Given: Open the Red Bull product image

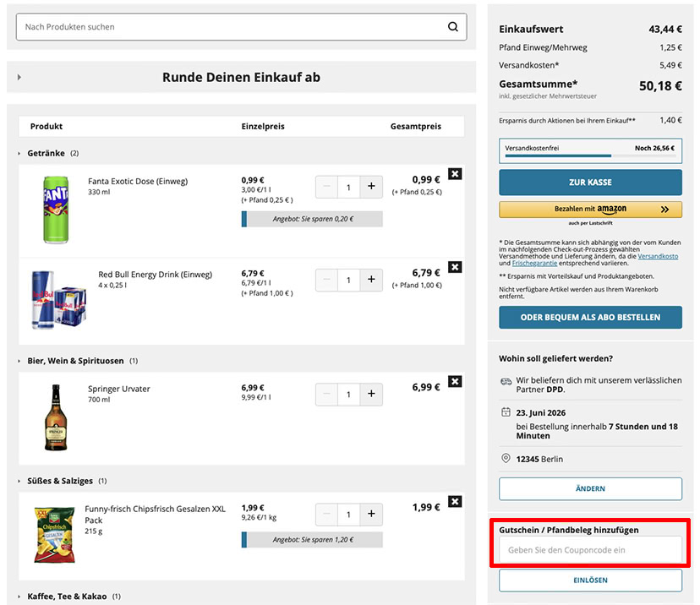Looking at the screenshot, I should pyautogui.click(x=58, y=300).
